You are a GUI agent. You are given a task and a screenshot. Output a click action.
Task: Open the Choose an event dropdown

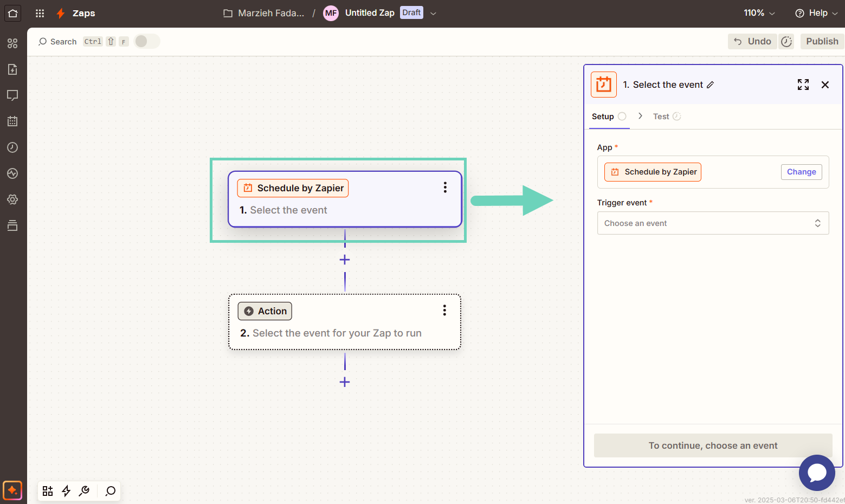click(x=713, y=223)
